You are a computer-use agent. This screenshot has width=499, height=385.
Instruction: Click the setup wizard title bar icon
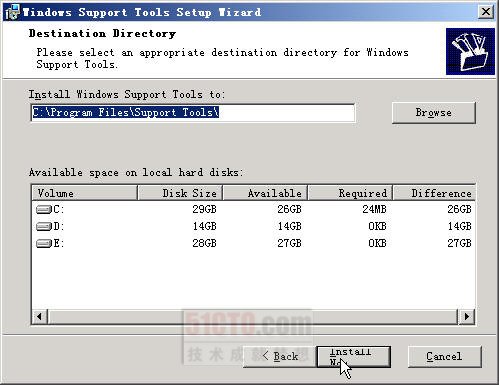click(12, 12)
